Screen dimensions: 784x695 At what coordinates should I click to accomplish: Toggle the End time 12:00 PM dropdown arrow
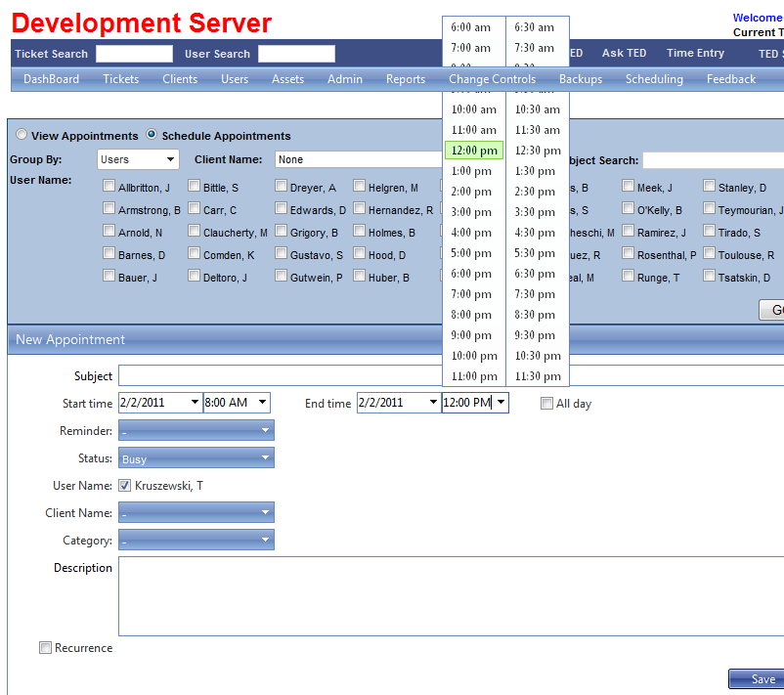coord(501,402)
